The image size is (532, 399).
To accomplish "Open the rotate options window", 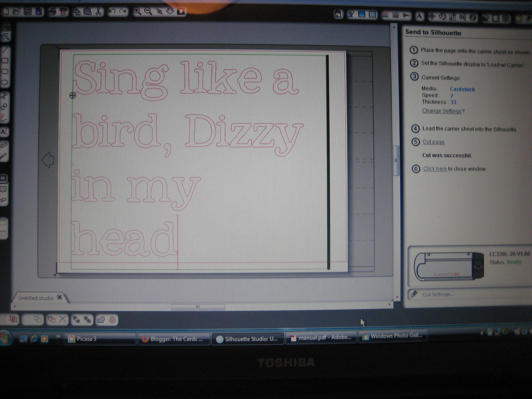I will tap(442, 17).
